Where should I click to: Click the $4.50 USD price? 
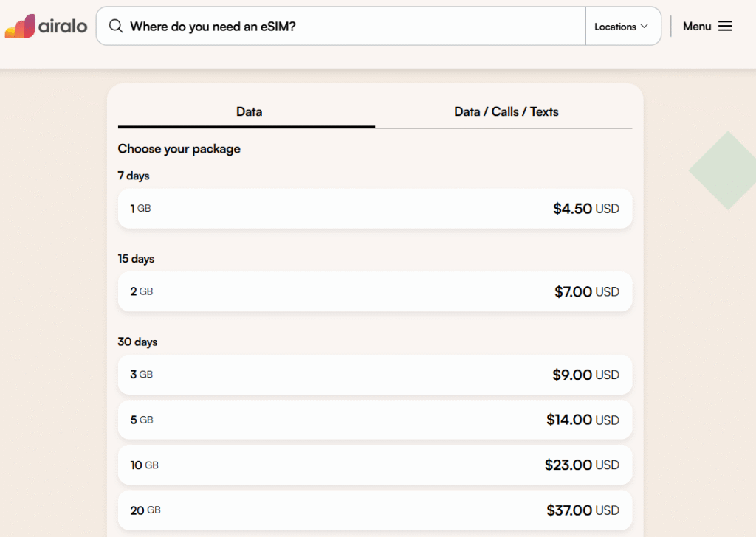pos(585,209)
